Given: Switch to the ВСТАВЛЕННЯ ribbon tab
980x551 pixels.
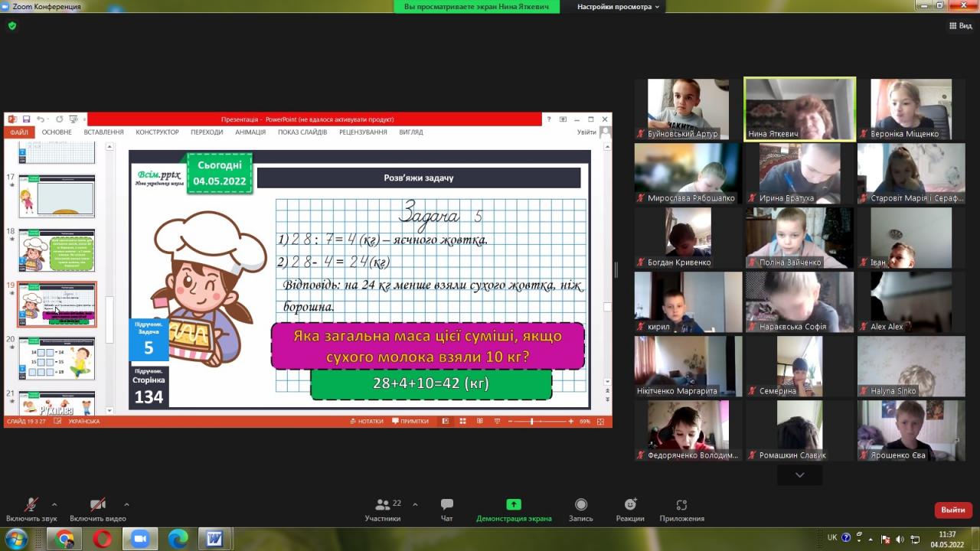Looking at the screenshot, I should 103,132.
